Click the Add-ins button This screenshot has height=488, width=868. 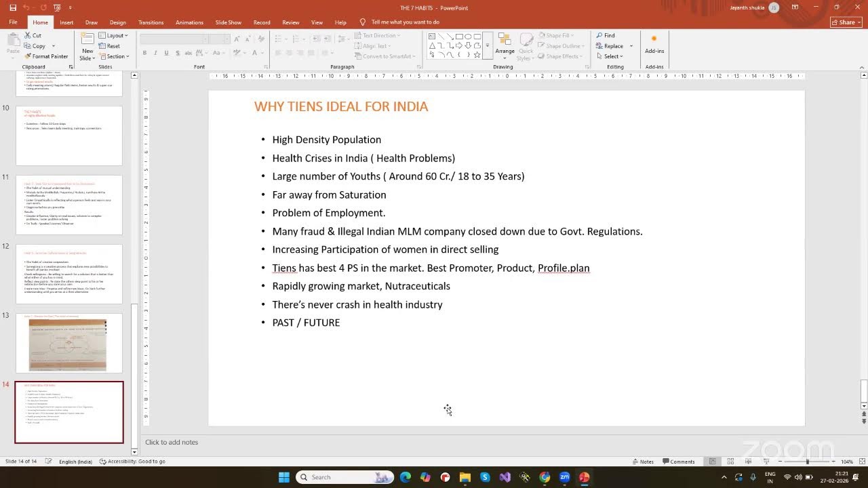point(654,44)
